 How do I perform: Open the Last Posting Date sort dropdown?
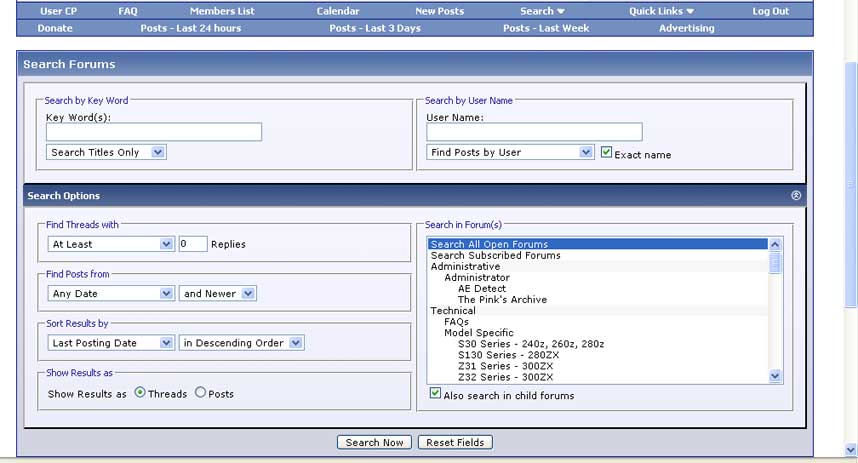pyautogui.click(x=111, y=343)
